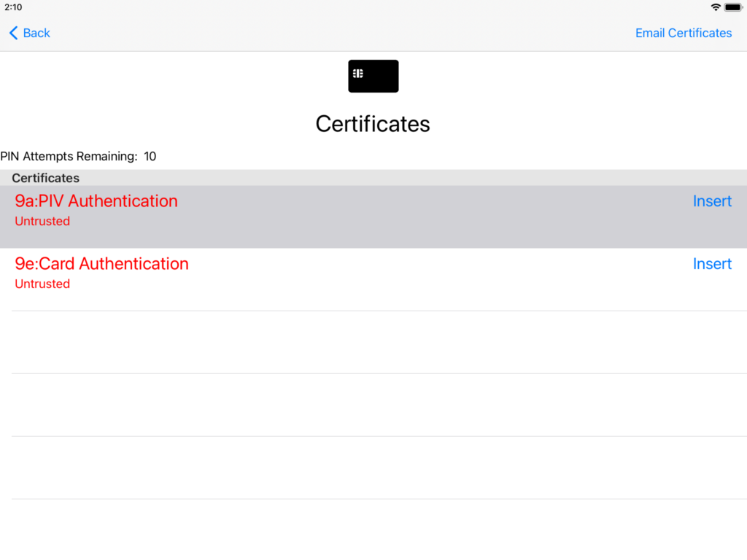Click the large Certificates page title
747x560 pixels.
coord(373,124)
